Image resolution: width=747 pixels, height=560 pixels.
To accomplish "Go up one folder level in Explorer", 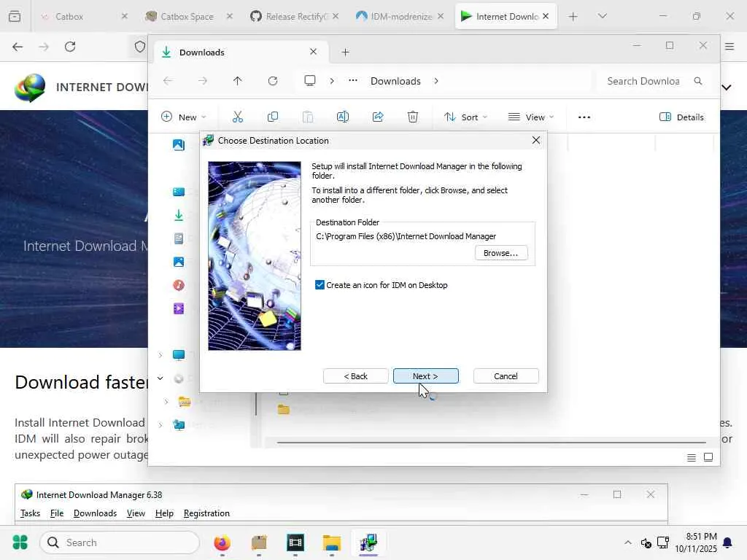I will [x=237, y=81].
